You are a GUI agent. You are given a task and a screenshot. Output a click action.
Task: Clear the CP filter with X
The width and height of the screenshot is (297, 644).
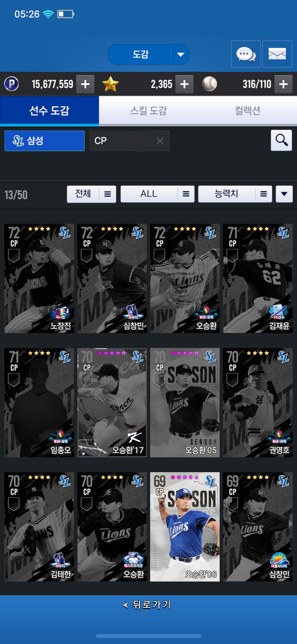tap(160, 141)
